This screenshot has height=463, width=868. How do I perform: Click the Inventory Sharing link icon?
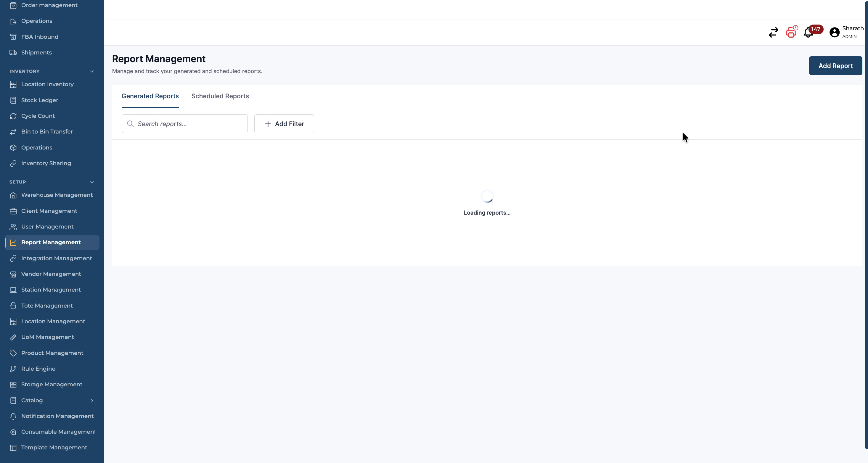(13, 163)
